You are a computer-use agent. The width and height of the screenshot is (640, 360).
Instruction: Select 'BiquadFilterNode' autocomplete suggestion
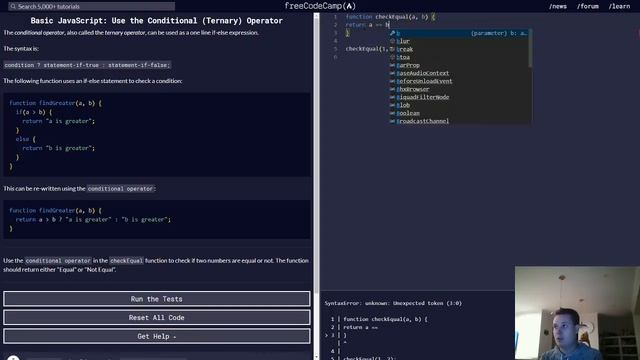point(458,97)
